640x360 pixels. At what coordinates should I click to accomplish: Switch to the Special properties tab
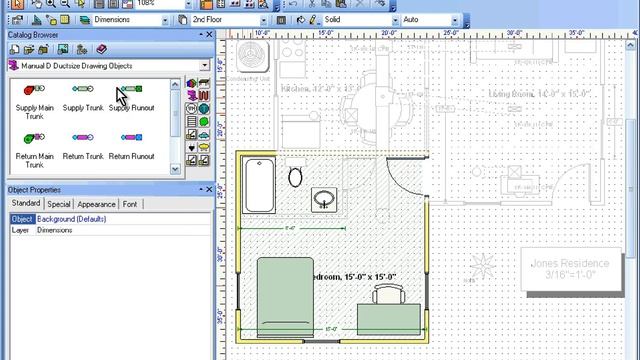click(59, 204)
